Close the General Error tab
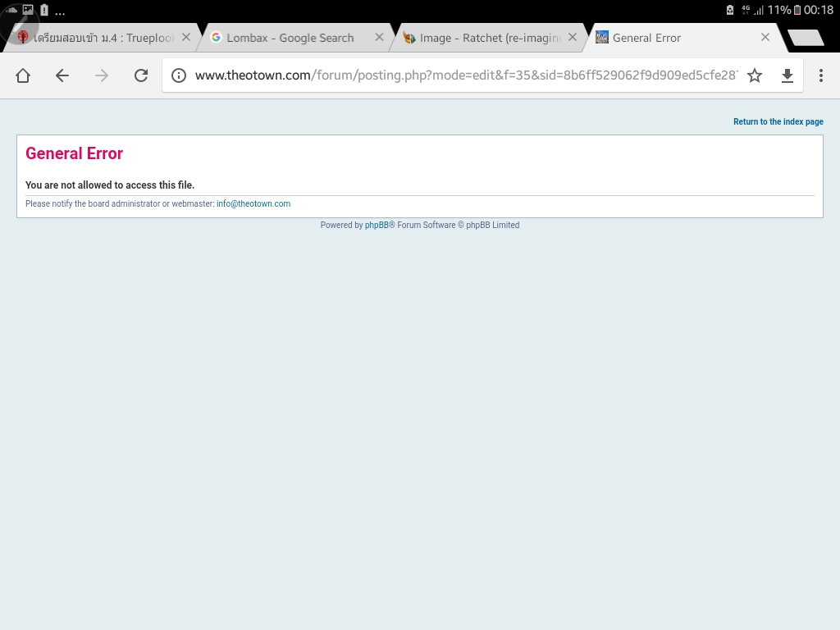Viewport: 840px width, 630px height. tap(765, 37)
